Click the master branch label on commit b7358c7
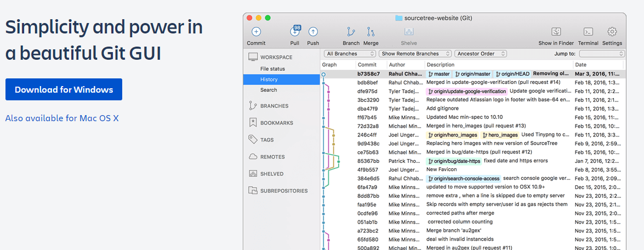 (x=439, y=75)
